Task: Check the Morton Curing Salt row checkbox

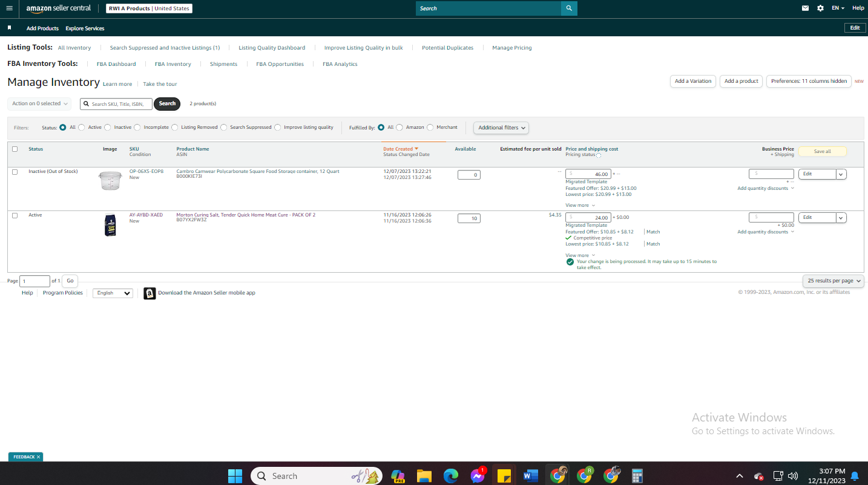Action: coord(15,215)
